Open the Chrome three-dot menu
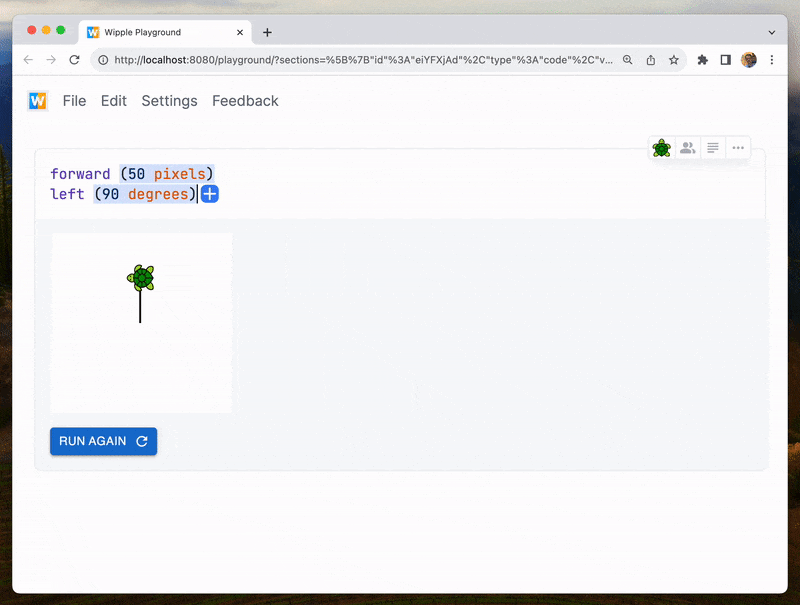This screenshot has width=800, height=605. tap(772, 60)
